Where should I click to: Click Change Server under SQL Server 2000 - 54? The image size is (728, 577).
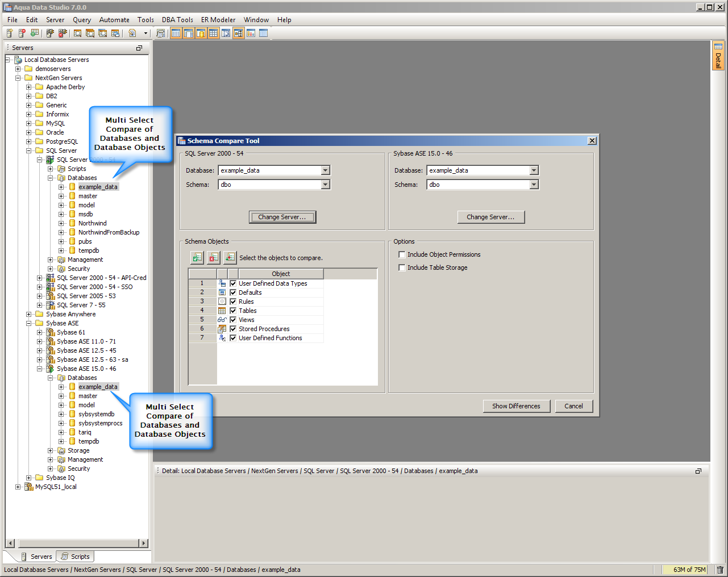click(x=282, y=217)
